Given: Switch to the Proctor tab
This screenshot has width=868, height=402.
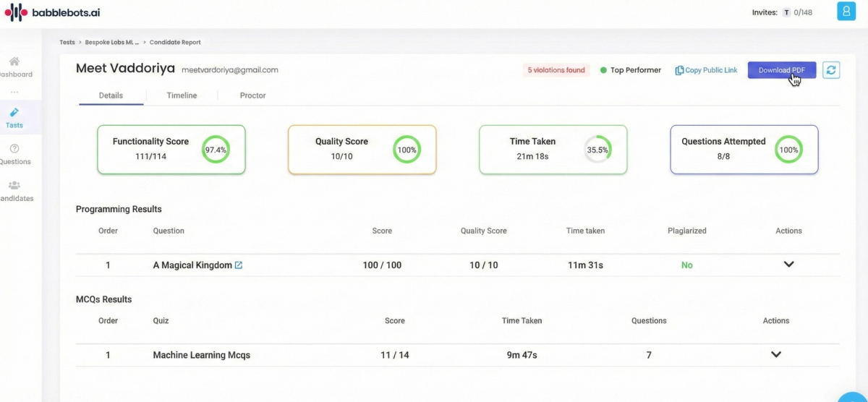Looking at the screenshot, I should pos(253,95).
